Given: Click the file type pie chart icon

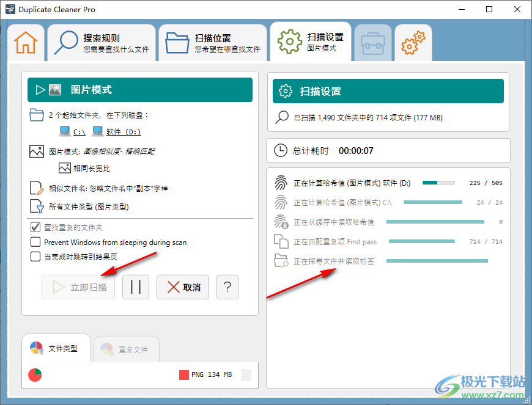Looking at the screenshot, I should pyautogui.click(x=35, y=375).
